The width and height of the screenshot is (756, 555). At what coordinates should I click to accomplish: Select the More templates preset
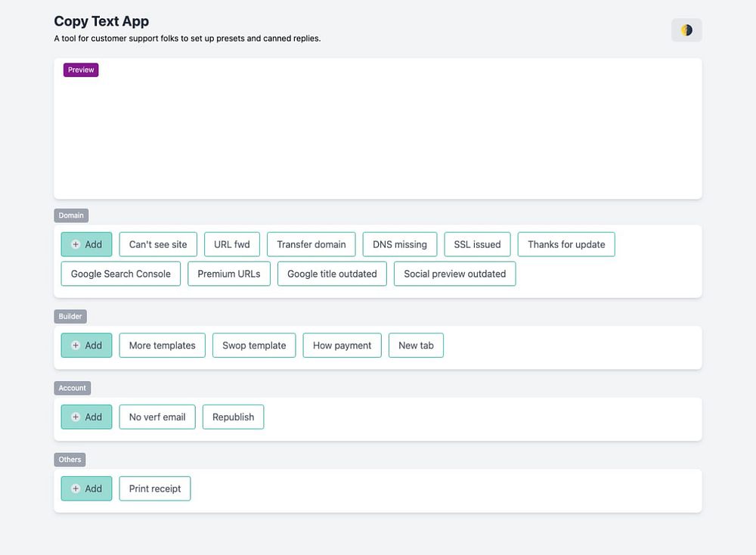(x=162, y=346)
